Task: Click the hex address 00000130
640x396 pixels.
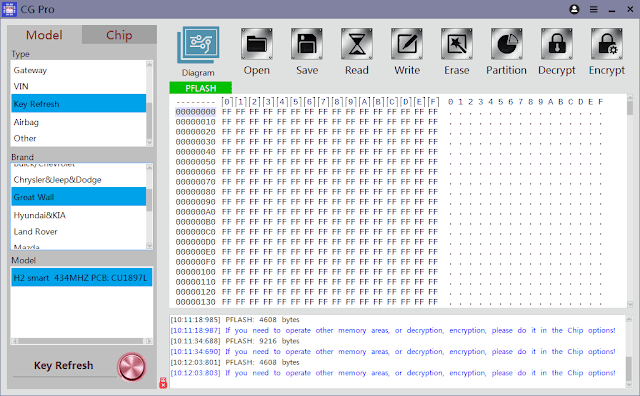Action: [x=196, y=302]
